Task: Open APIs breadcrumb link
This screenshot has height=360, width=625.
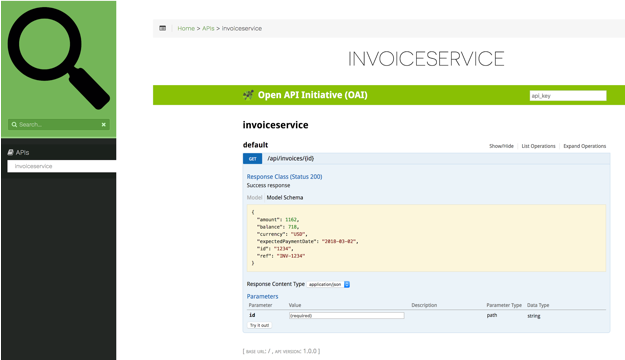Action: pos(208,28)
